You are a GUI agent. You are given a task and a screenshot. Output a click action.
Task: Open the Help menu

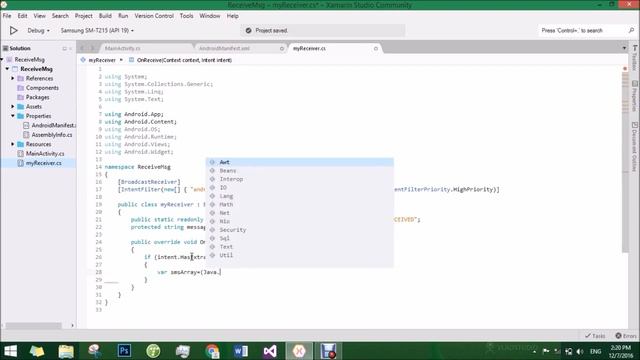pyautogui.click(x=233, y=16)
